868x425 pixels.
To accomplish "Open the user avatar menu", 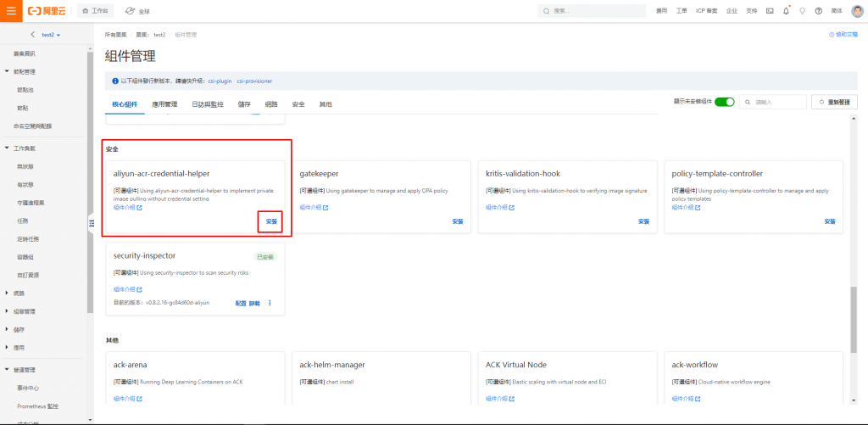I will [856, 11].
